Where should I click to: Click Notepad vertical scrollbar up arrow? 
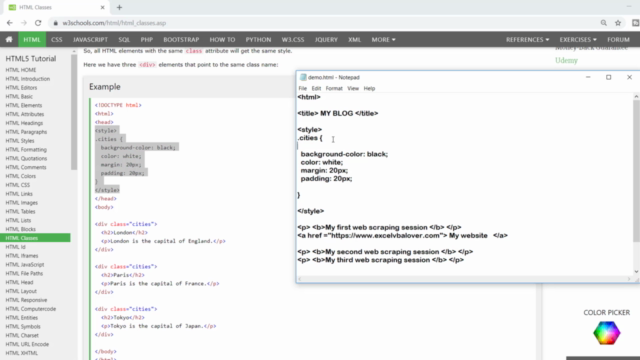(x=636, y=96)
